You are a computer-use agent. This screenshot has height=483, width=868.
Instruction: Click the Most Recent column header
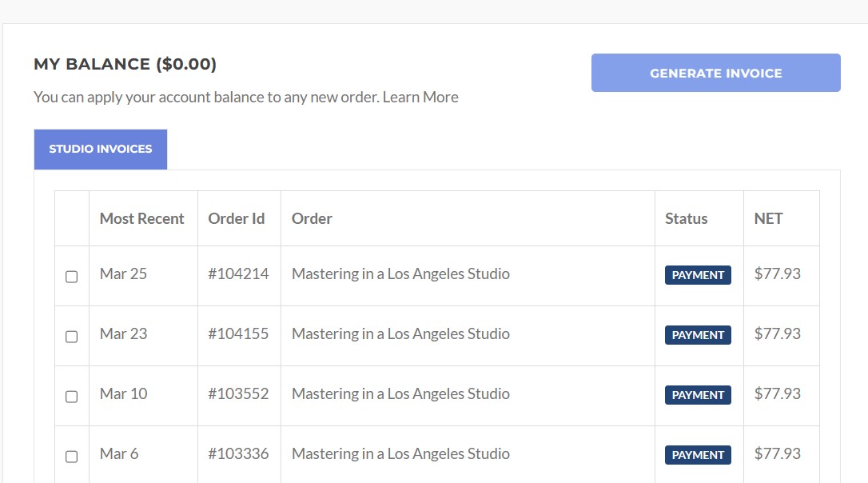point(141,218)
